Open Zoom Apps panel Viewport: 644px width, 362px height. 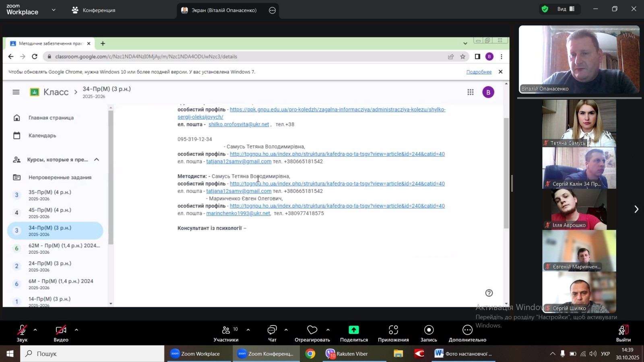(x=393, y=333)
